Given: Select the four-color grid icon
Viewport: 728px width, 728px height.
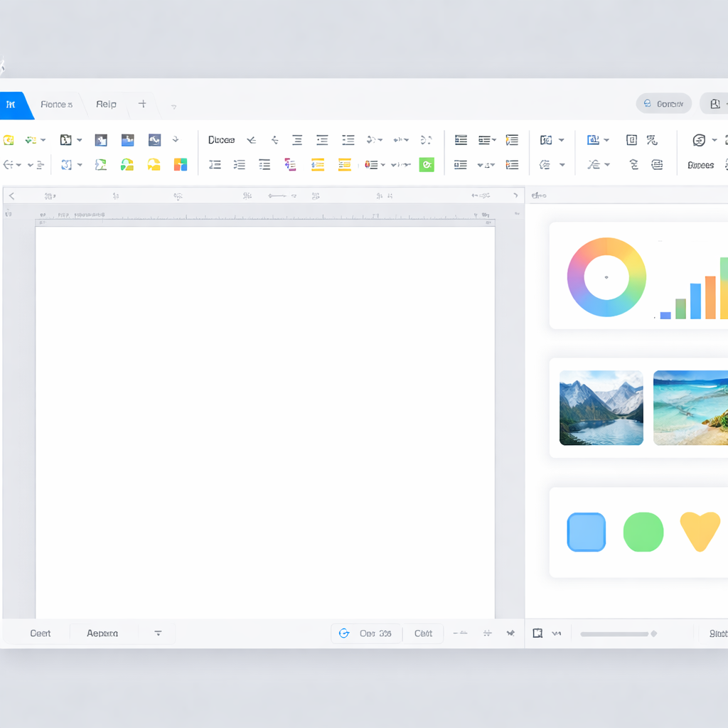Looking at the screenshot, I should pyautogui.click(x=181, y=165).
